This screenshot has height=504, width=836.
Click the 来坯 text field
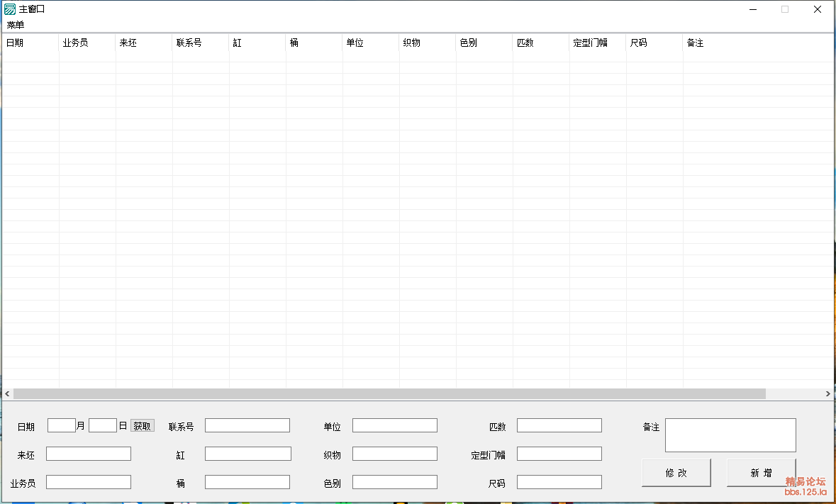89,454
